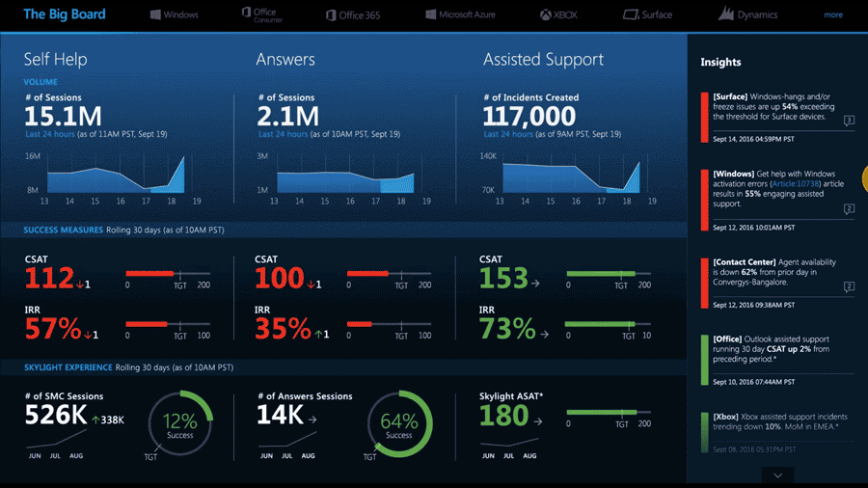Click the 526K SMC Sessions value
868x488 pixels.
56,415
